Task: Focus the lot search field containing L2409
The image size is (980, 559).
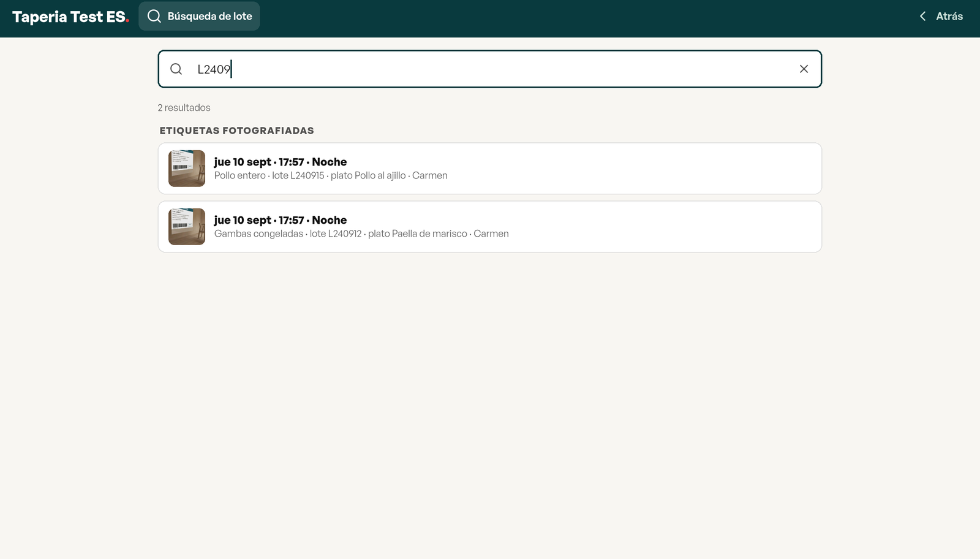Action: pyautogui.click(x=490, y=69)
